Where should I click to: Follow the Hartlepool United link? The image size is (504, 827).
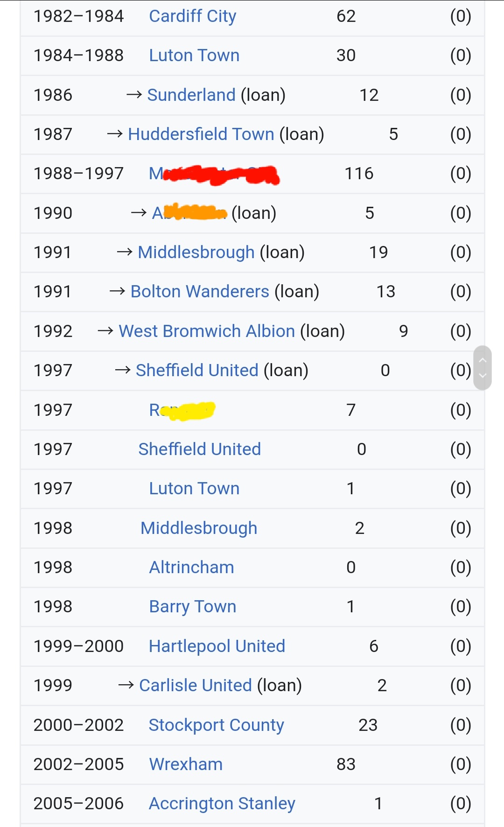(x=217, y=646)
